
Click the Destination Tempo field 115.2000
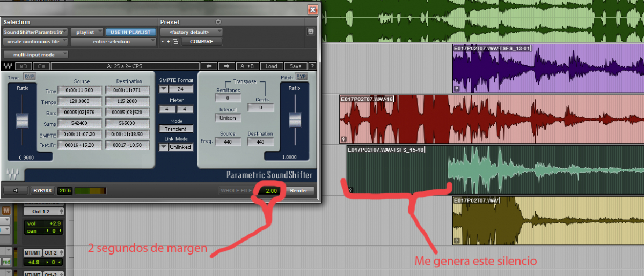tap(127, 102)
